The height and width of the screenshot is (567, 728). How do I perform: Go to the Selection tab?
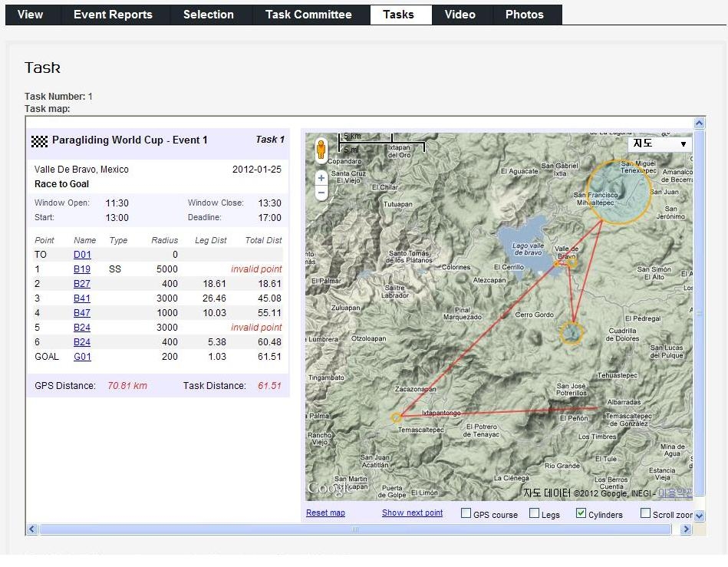coord(209,15)
